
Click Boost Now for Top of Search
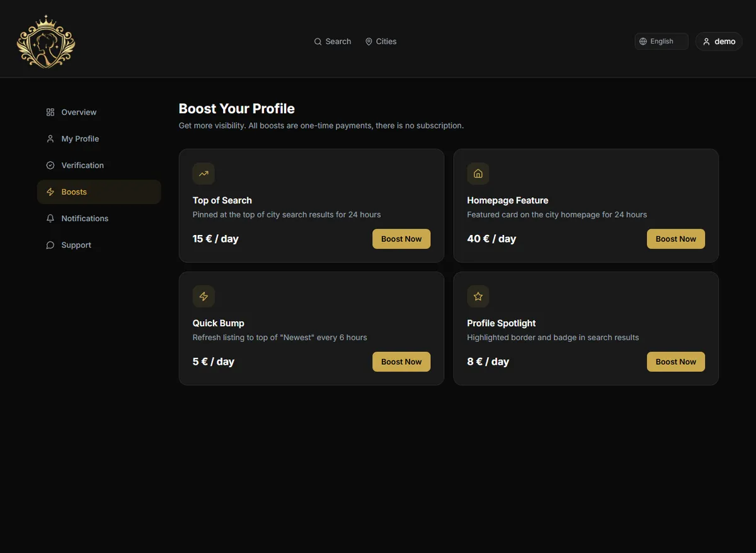401,239
